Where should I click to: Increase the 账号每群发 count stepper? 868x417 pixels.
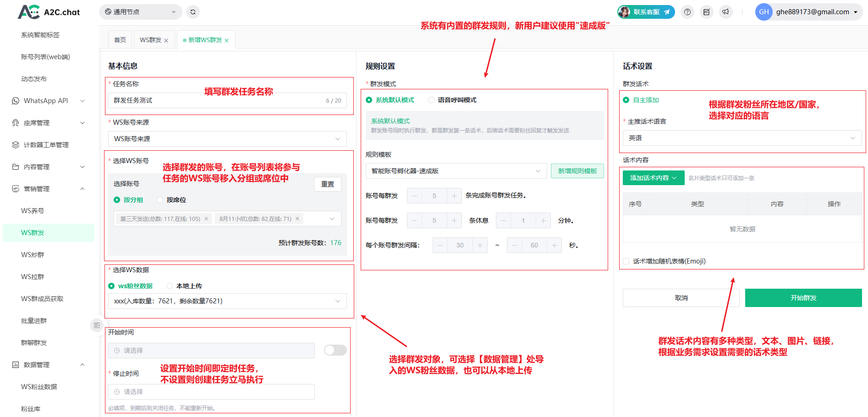click(454, 196)
